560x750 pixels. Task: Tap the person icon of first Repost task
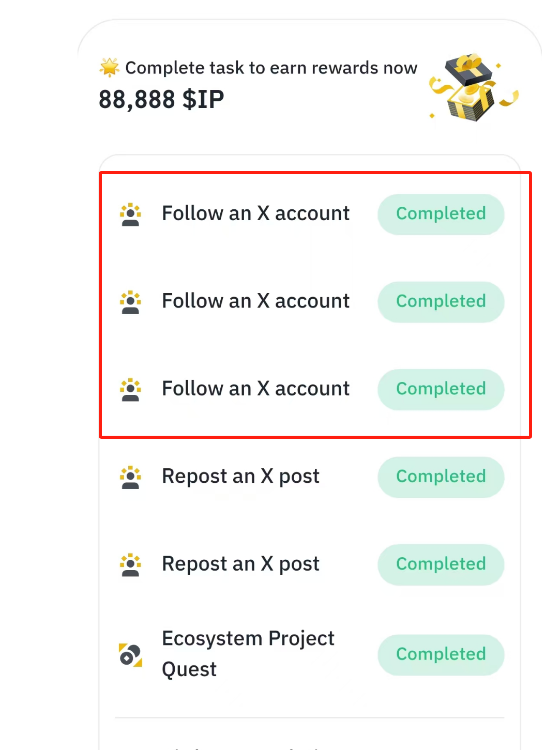[x=130, y=477]
